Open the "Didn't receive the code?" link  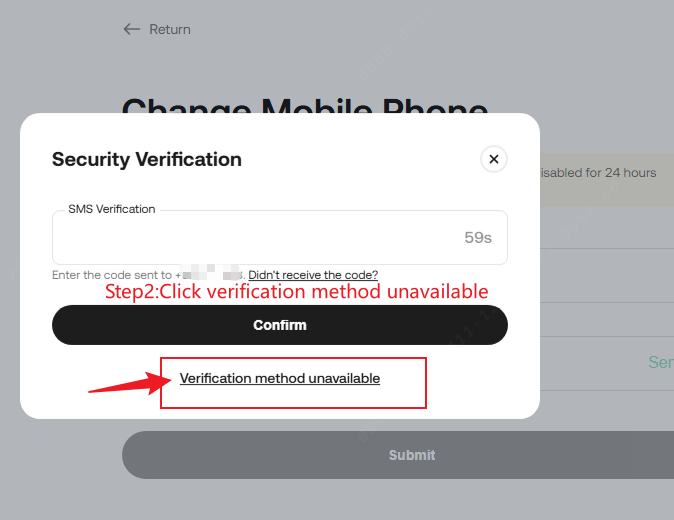tap(313, 275)
